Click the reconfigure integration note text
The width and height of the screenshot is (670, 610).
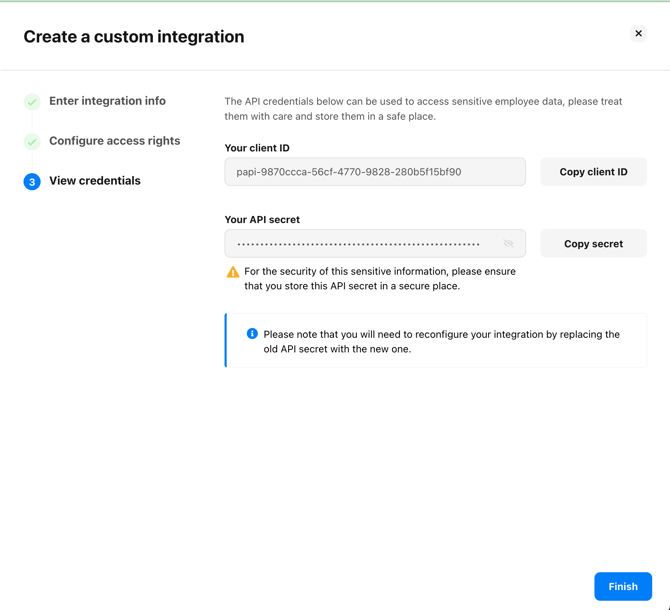click(x=441, y=341)
